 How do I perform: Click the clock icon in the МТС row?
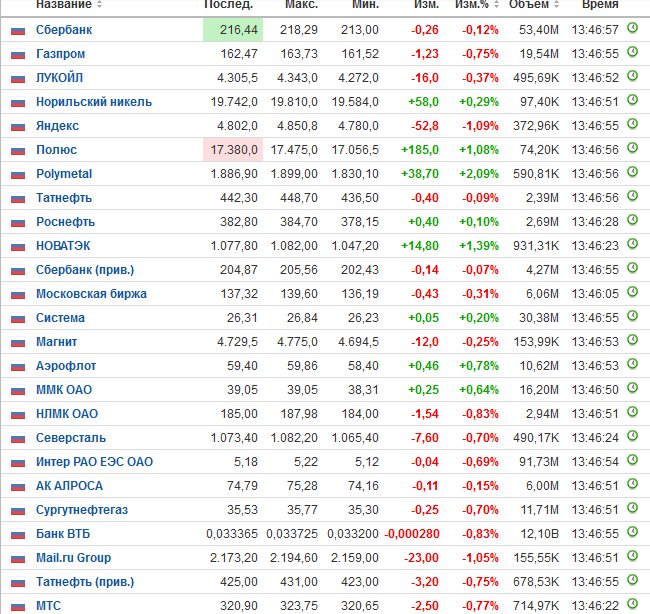tap(632, 604)
